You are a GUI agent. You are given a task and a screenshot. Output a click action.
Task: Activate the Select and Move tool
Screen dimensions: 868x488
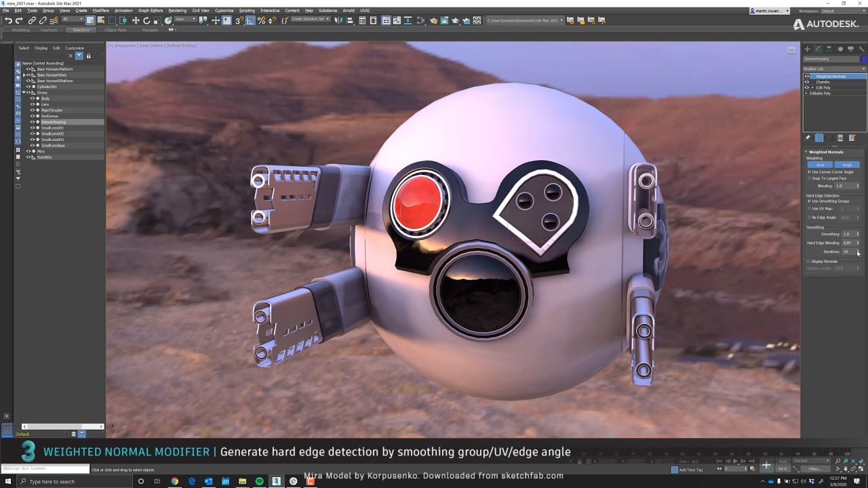coord(136,20)
